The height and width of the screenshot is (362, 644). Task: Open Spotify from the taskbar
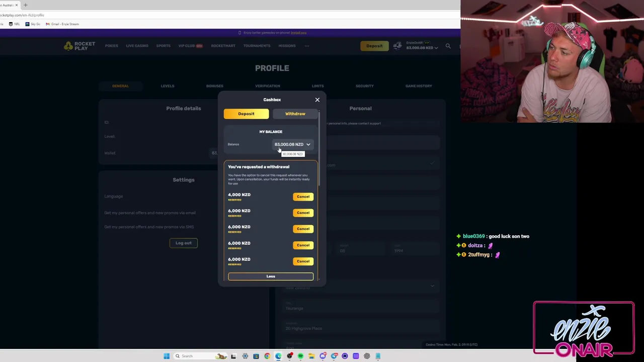[300, 356]
